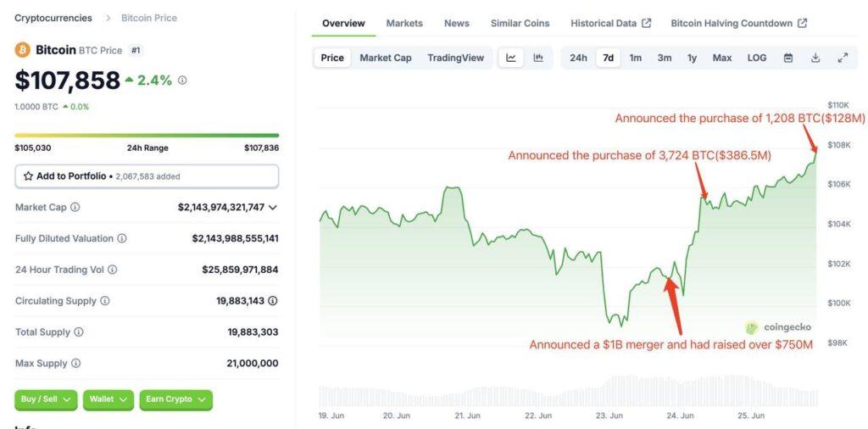Open the Buy / Sell dropdown
This screenshot has width=868, height=429.
tap(46, 399)
